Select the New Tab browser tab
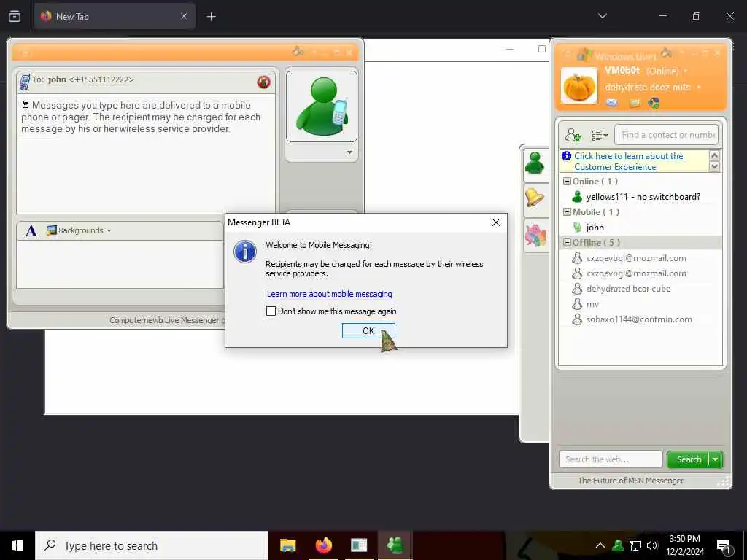Screen dimensions: 747x560 point(115,17)
